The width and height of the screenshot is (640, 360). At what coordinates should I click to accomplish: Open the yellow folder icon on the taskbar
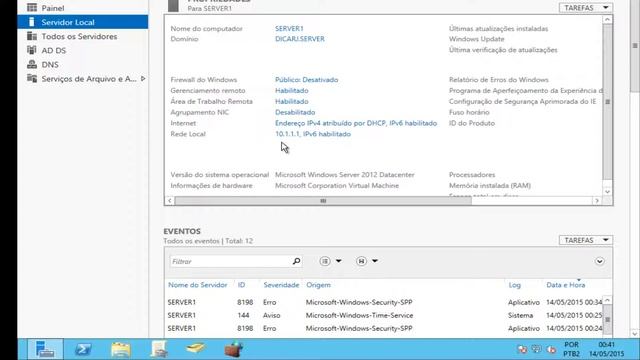pyautogui.click(x=196, y=348)
